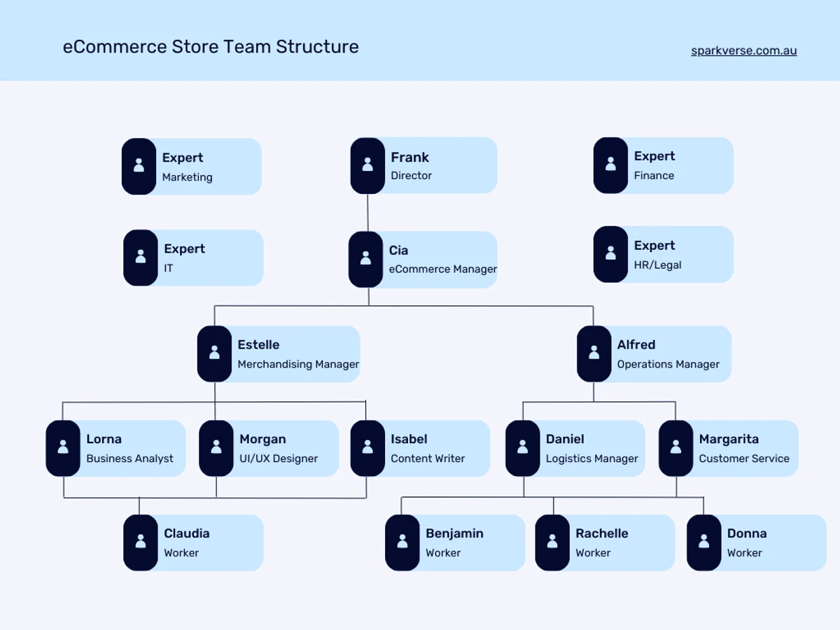
Task: Select the Finance Expert person icon
Action: [x=610, y=165]
